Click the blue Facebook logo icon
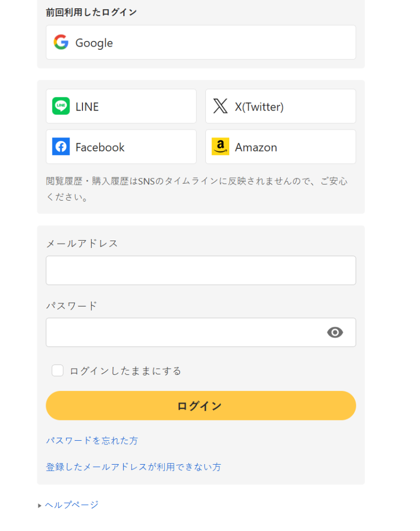This screenshot has width=420, height=531. 61,147
